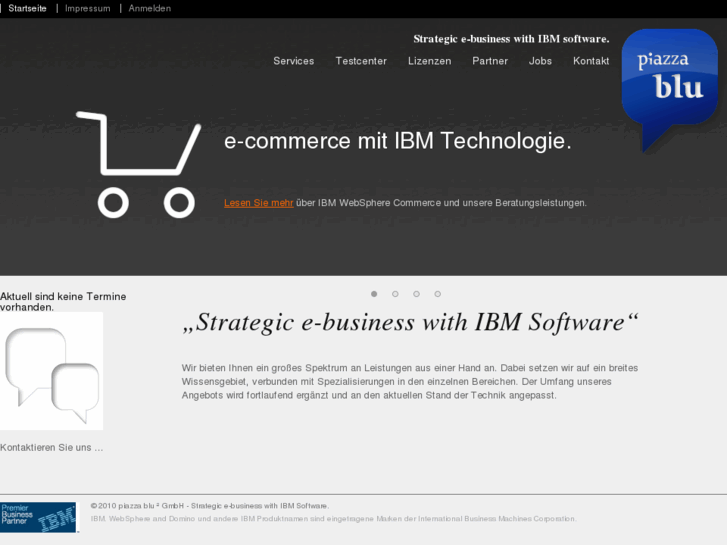Click the IBM Premier Business Partner badge
Viewport: 727px width, 545px height.
[38, 517]
